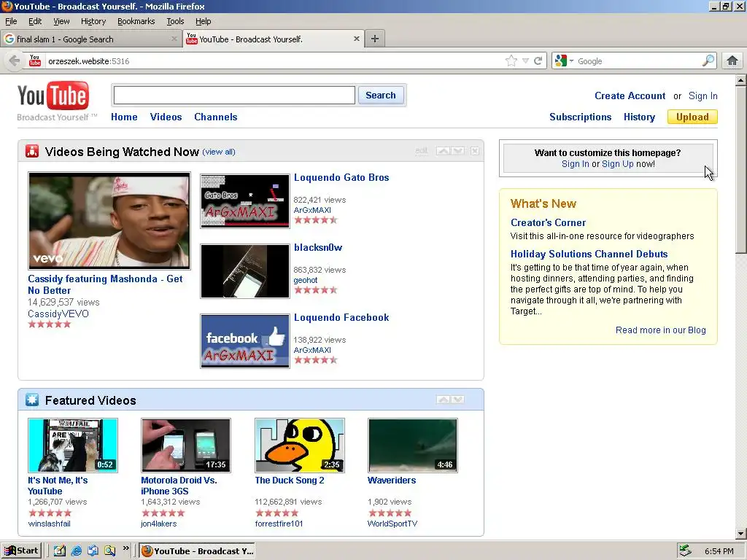747x560 pixels.
Task: Open the Loquendo Gato Bros thumbnail
Action: 245,201
